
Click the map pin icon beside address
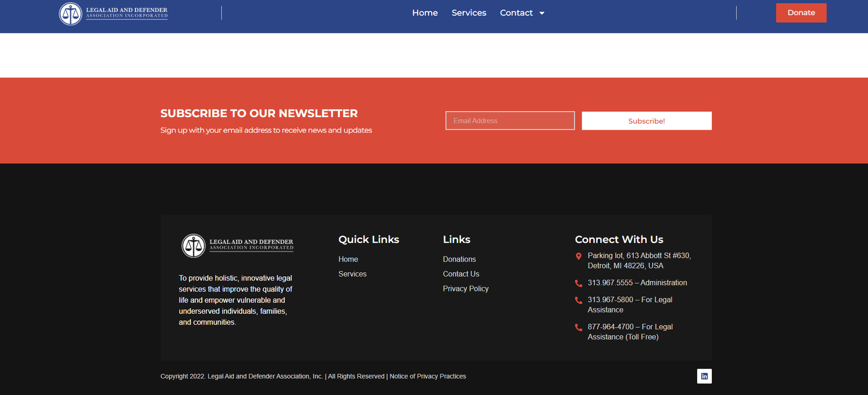578,256
